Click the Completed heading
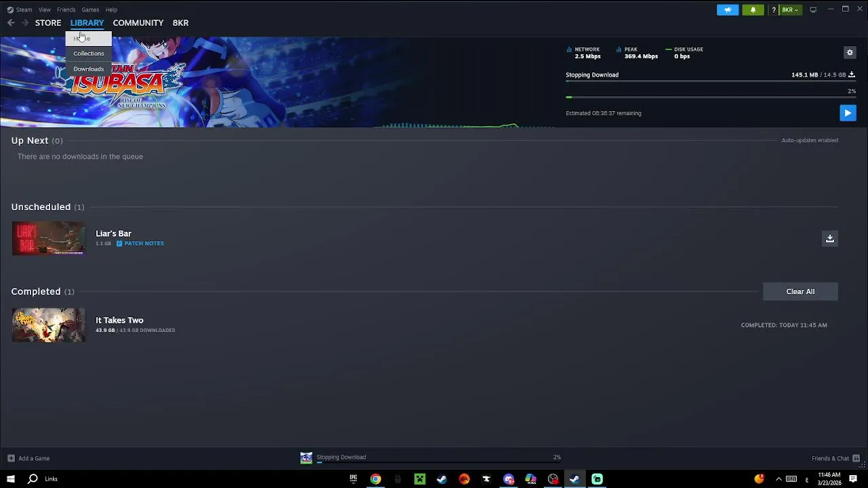Screen dimensions: 868x488 click(36, 291)
